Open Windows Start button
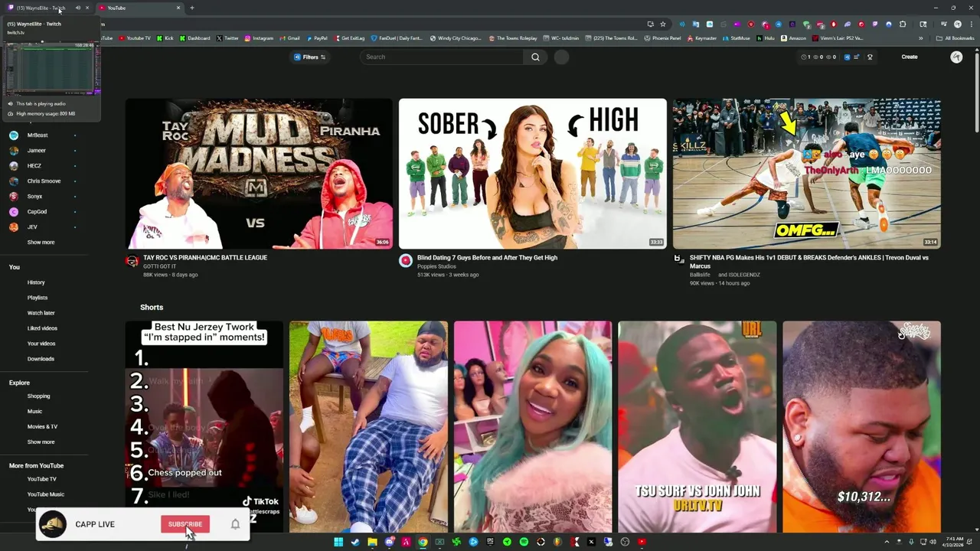 point(338,542)
